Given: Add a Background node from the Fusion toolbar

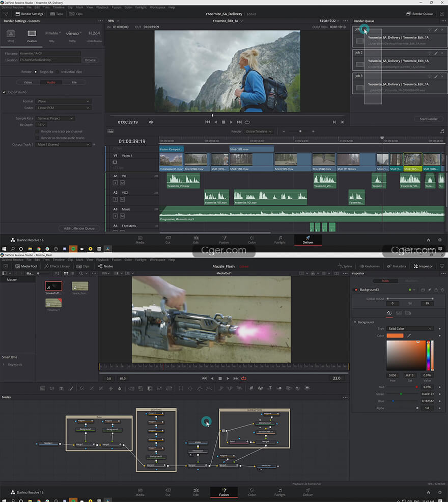Looking at the screenshot, I should coord(43,388).
